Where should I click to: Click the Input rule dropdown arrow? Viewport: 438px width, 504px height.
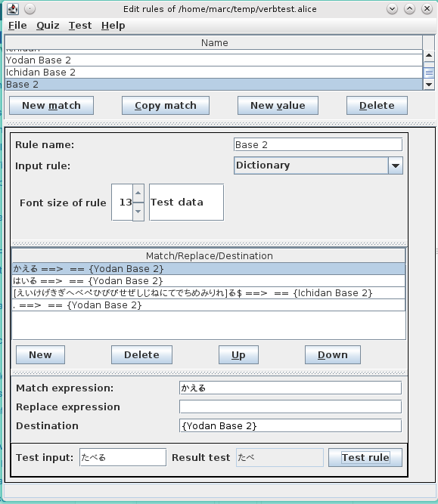396,165
